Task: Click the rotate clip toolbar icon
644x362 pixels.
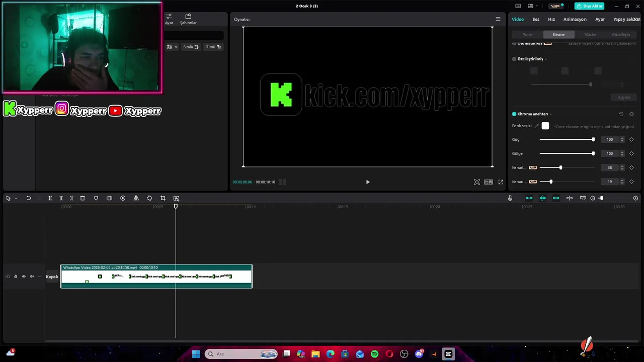Action: coord(149,198)
